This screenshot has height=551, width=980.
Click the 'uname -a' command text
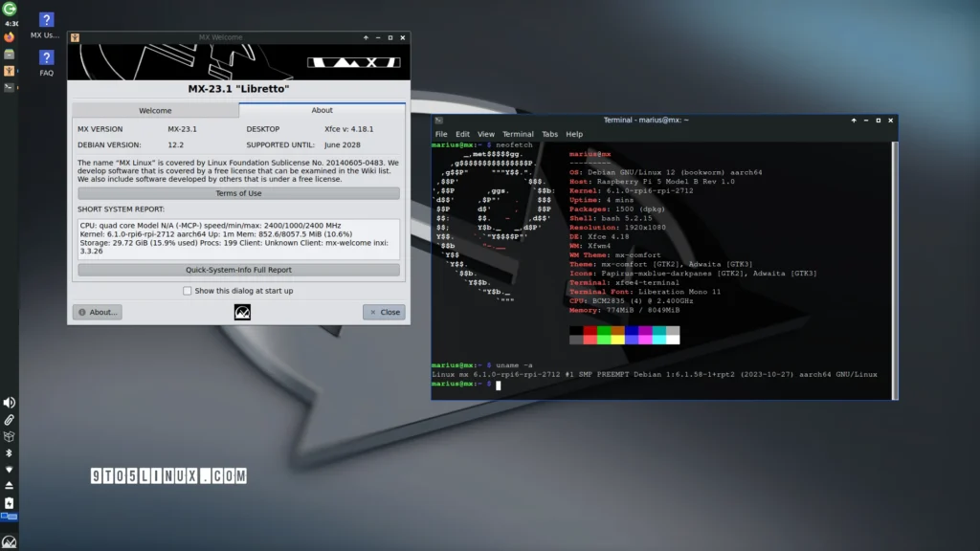[514, 364]
